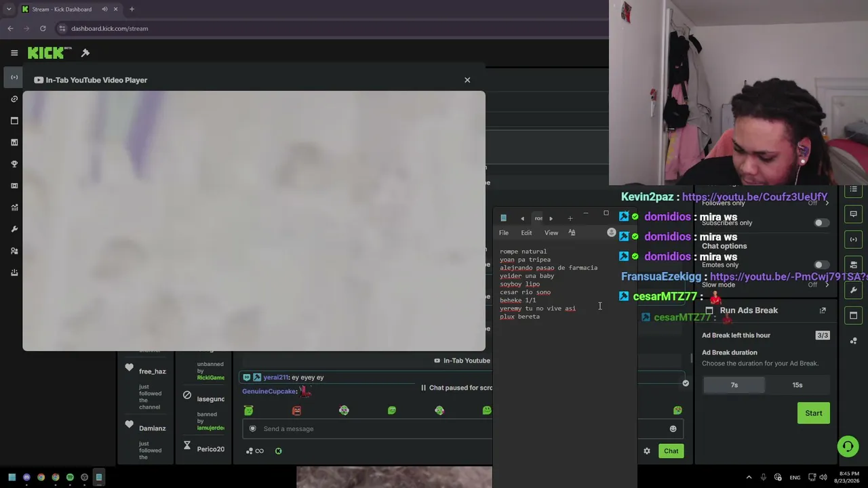Click the In-Tab YouTube video preview
The width and height of the screenshot is (868, 488).
(254, 221)
